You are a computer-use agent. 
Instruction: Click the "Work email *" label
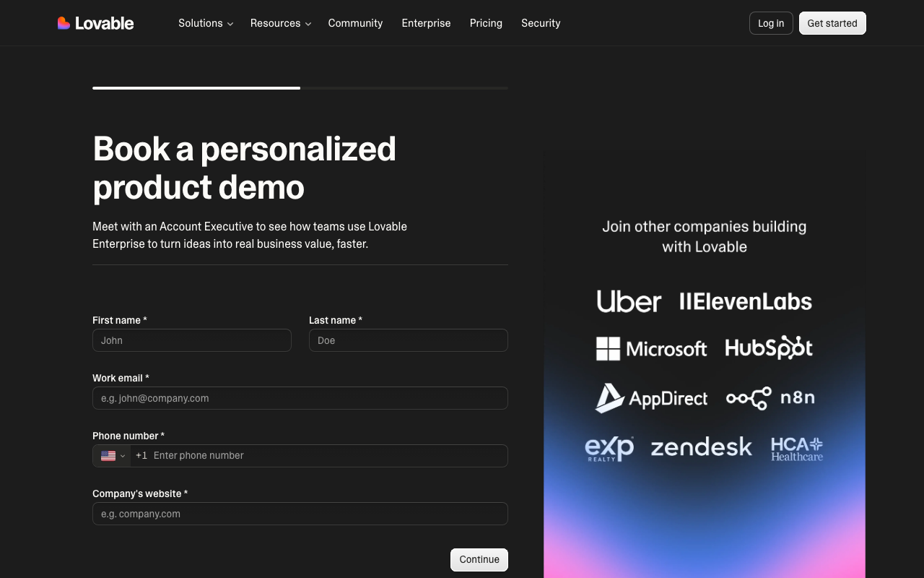click(x=121, y=378)
